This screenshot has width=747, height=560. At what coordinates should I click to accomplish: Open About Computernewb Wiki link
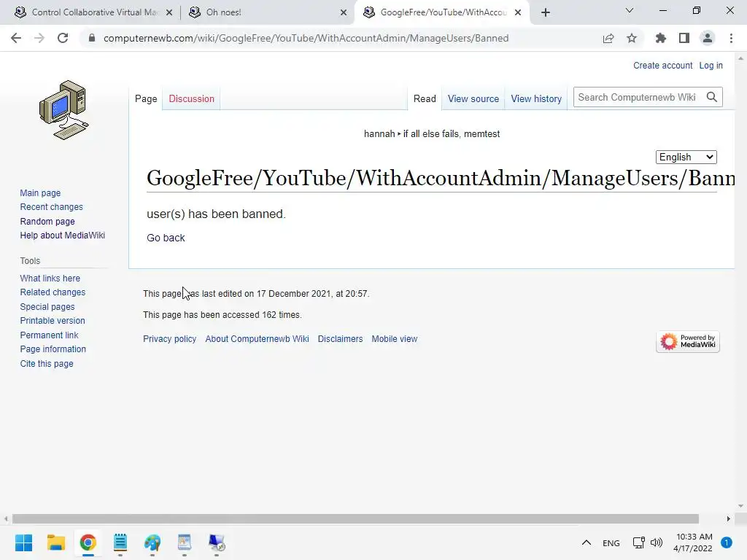pyautogui.click(x=257, y=338)
